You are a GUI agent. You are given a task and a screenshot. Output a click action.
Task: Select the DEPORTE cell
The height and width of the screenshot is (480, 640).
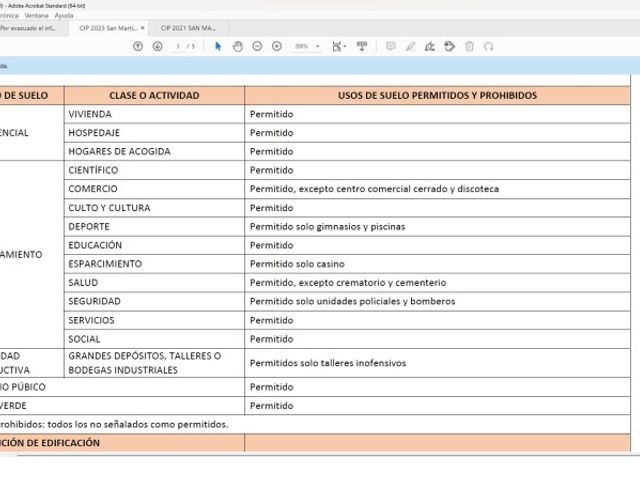154,227
